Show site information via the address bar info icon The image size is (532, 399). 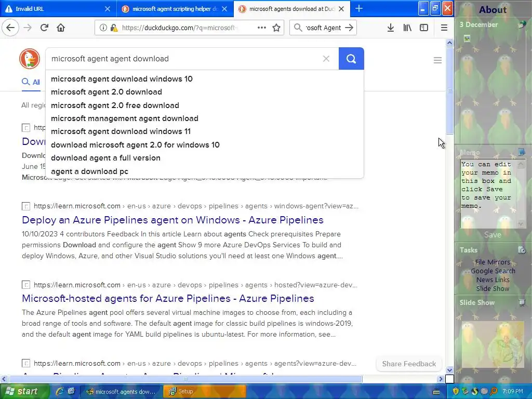tap(103, 28)
